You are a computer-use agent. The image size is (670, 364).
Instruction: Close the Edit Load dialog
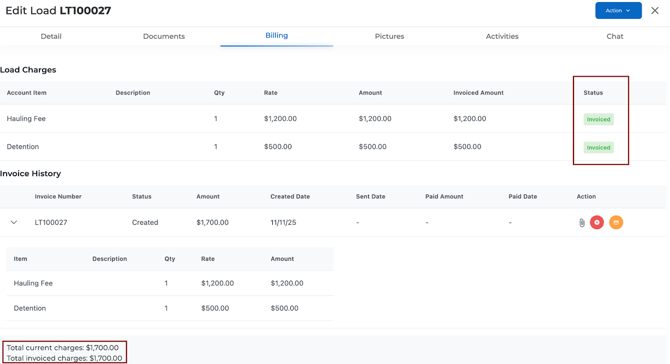click(655, 11)
